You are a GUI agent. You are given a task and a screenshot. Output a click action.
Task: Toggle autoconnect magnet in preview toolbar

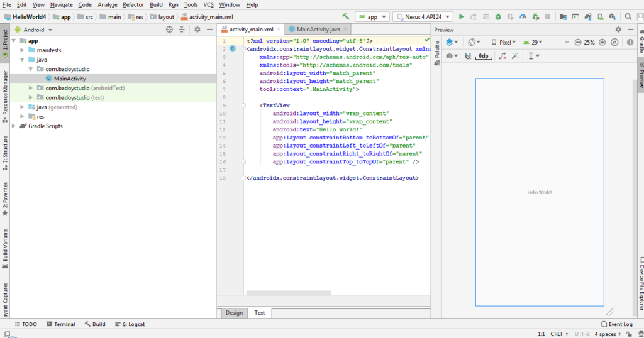(x=468, y=56)
